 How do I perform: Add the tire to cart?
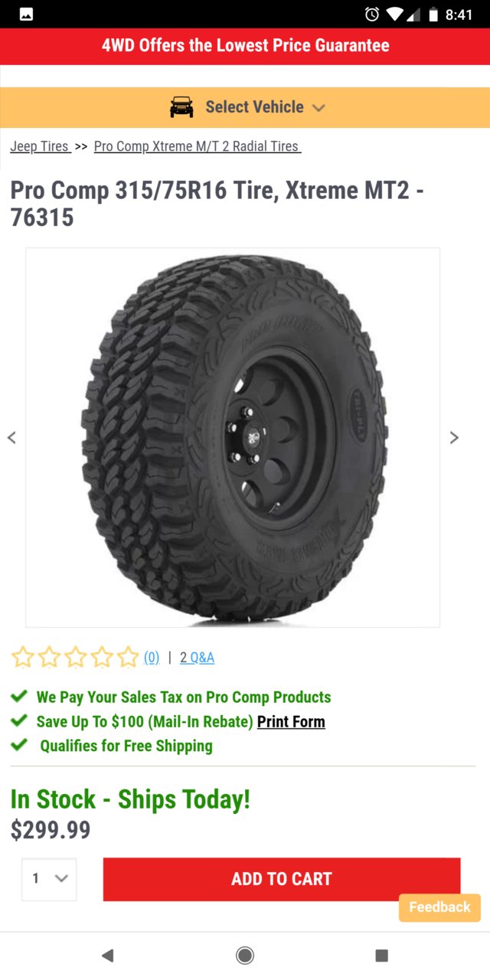point(282,879)
